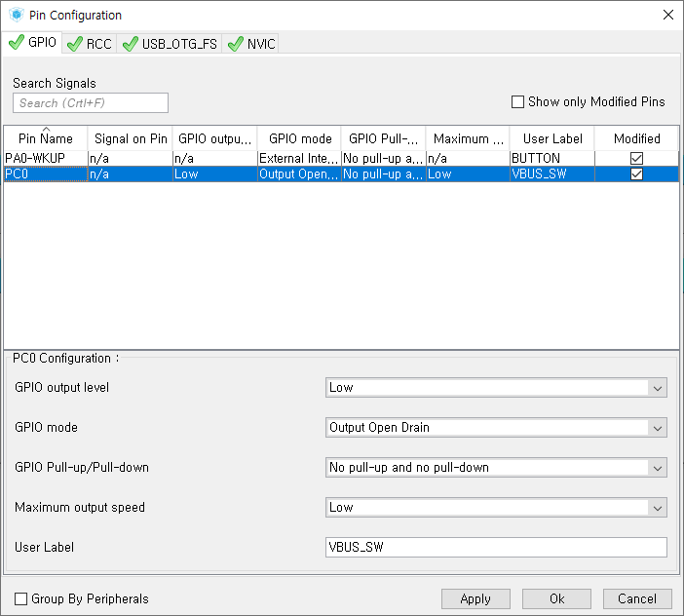
Task: Enable Group By Peripherals checkbox
Action: click(20, 598)
